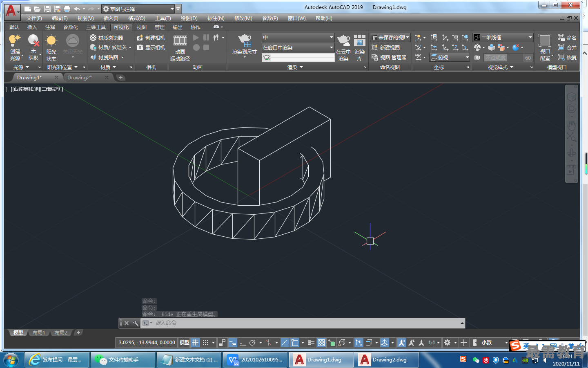The height and width of the screenshot is (368, 588).
Task: Click the opacity (不透明度) slider field
Action: coord(503,58)
